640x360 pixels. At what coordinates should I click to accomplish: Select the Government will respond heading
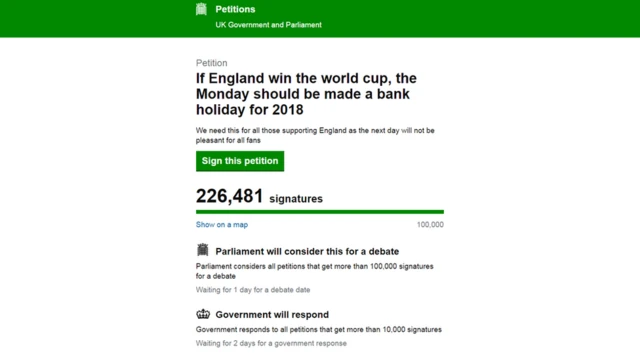[x=272, y=315]
